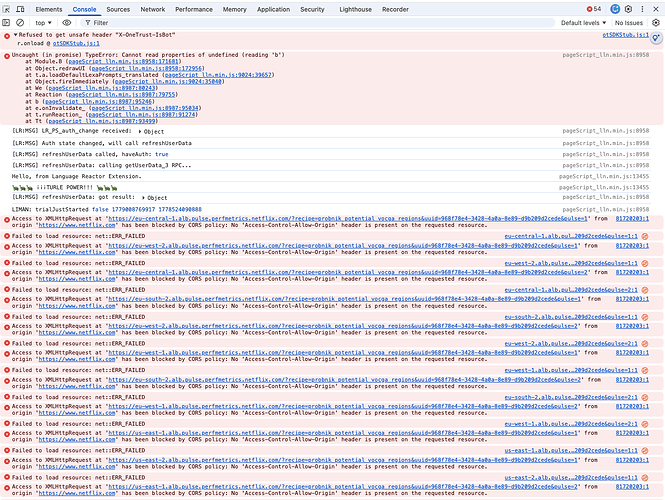This screenshot has width=665, height=500.
Task: Activate the inspect element picker icon
Action: coord(6,9)
